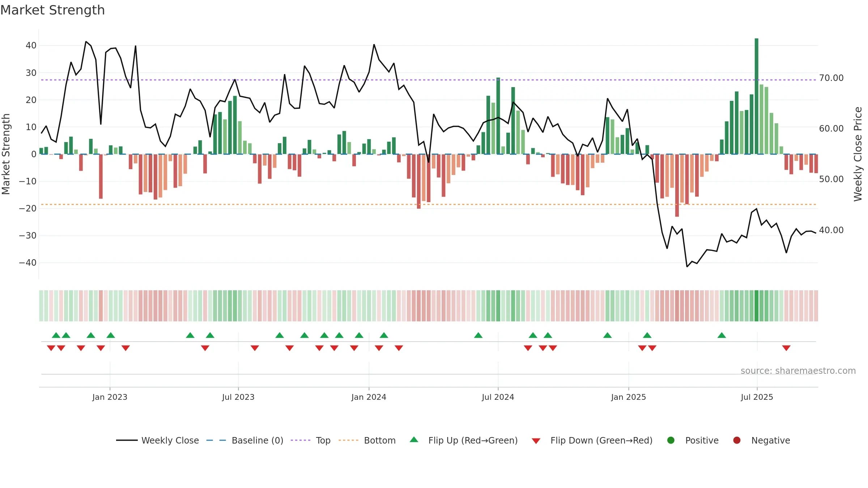Click the last red Flip Down marker after Jul 2025
The image size is (868, 488).
coord(786,348)
